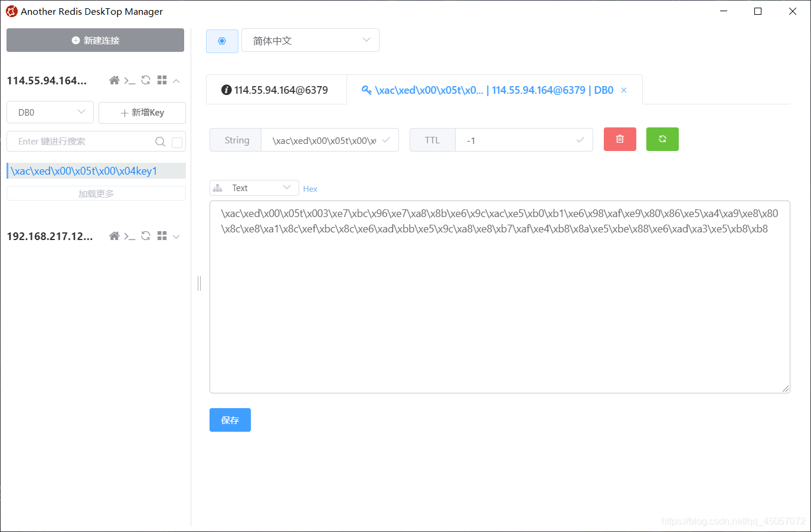Open home info for 114.55.94.164 connection
The width and height of the screenshot is (811, 532).
pyautogui.click(x=115, y=80)
